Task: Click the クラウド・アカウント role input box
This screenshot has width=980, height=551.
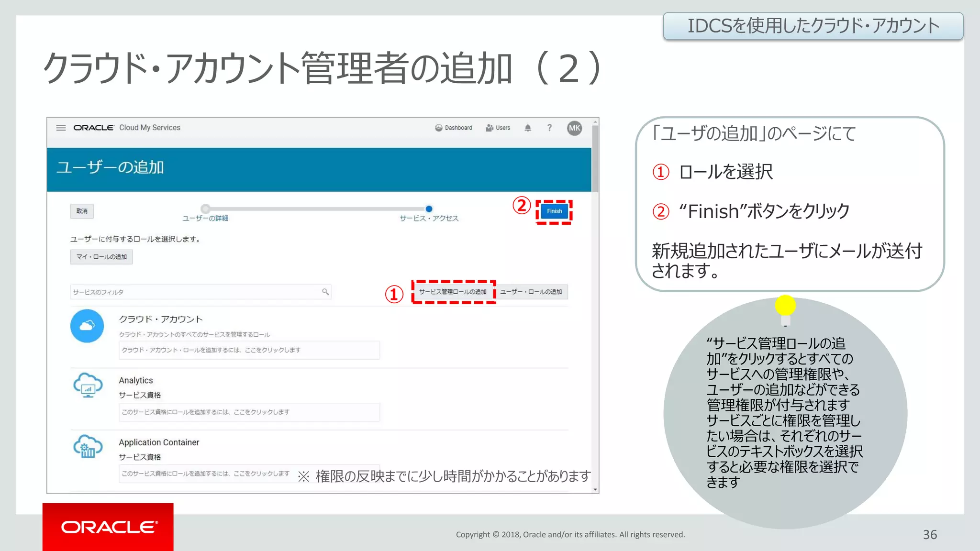Action: coord(249,350)
